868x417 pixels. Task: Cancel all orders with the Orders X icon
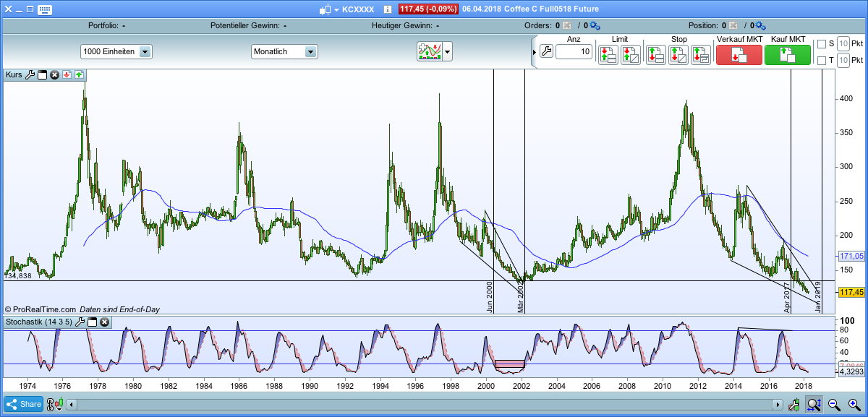coord(566,25)
